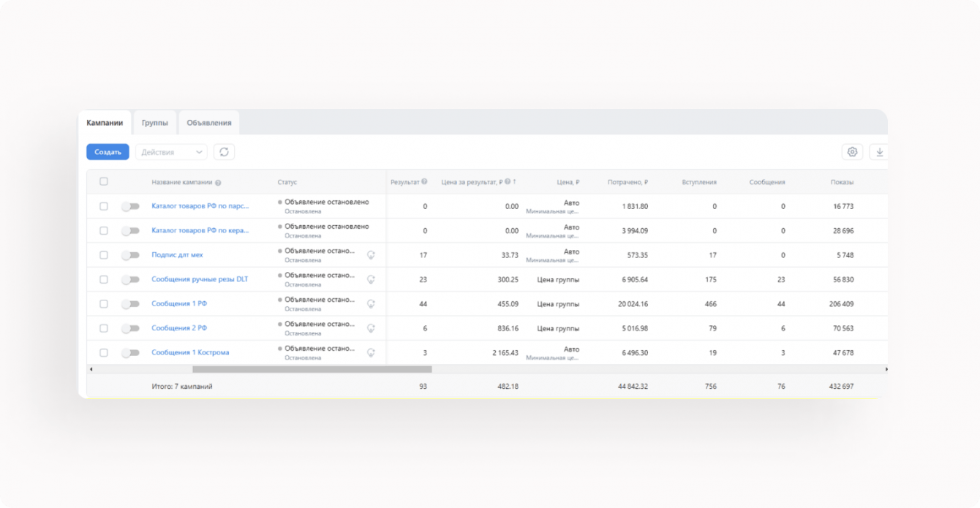Click left arrow of horizontal scrollbar
This screenshot has width=980, height=508.
click(x=91, y=369)
